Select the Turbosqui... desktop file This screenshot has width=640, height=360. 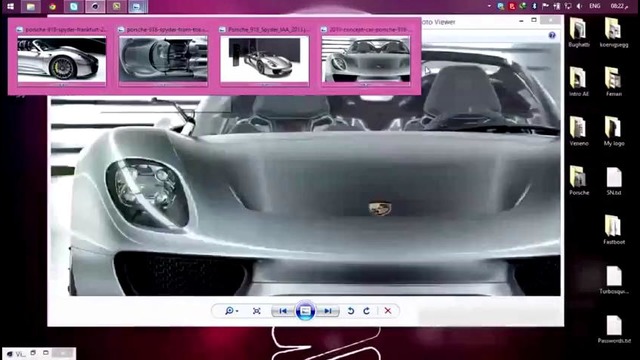(x=614, y=280)
